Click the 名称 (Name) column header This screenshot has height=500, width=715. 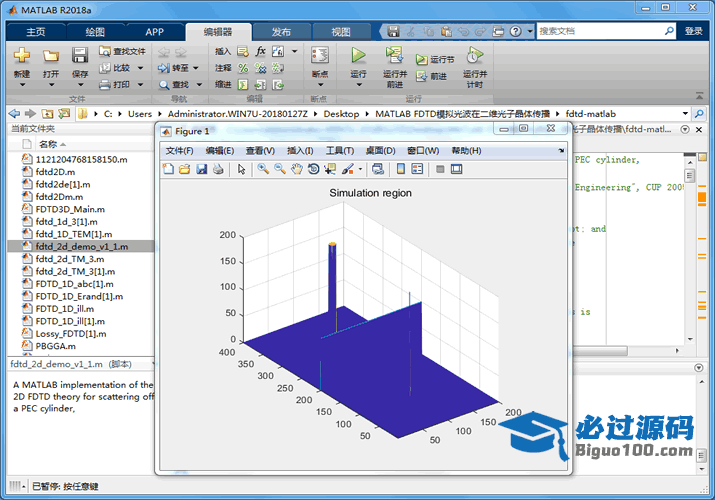pos(48,144)
